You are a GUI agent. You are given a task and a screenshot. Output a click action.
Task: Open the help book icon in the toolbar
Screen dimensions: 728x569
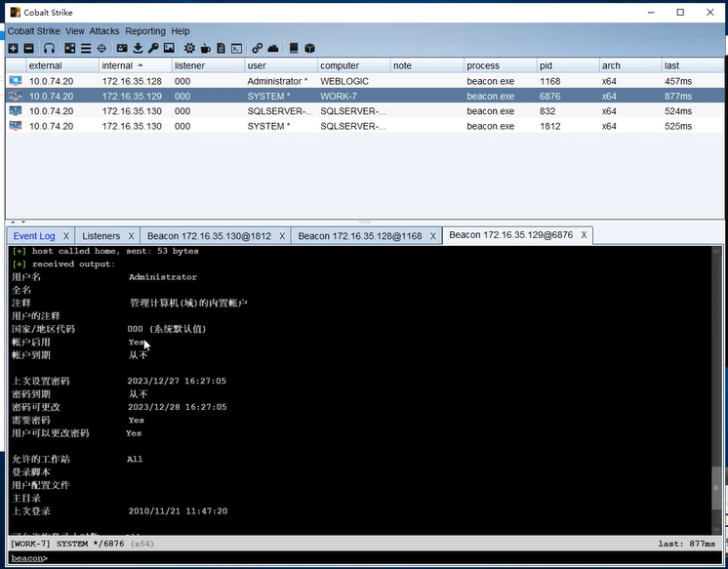pyautogui.click(x=294, y=48)
